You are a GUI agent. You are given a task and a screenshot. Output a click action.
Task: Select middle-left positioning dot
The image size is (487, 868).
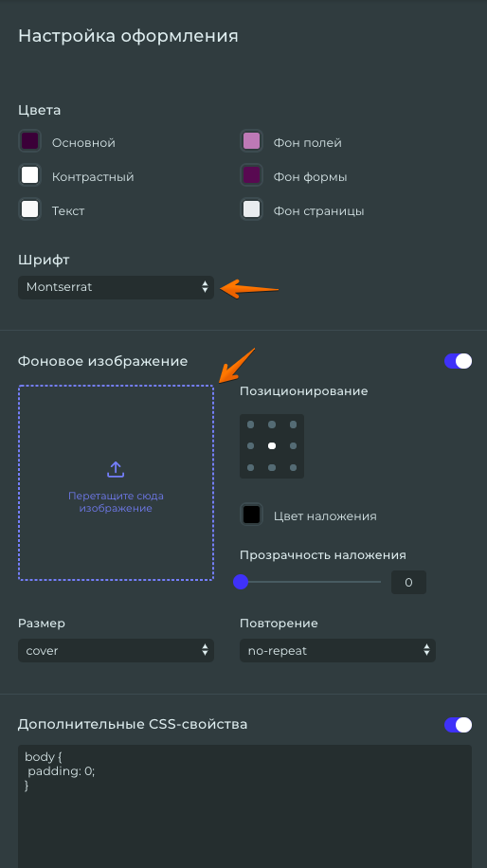pyautogui.click(x=251, y=445)
